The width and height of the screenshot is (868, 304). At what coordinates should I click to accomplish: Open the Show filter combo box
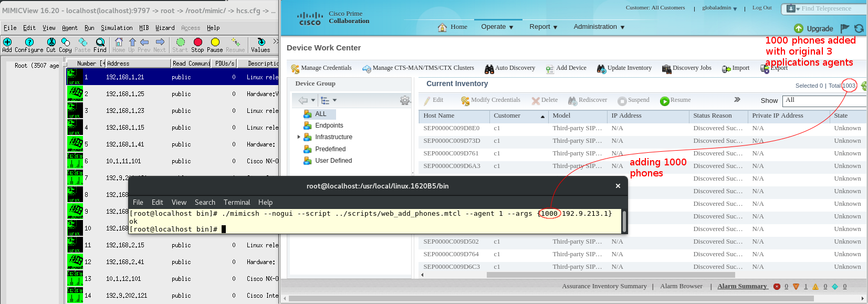(x=824, y=101)
